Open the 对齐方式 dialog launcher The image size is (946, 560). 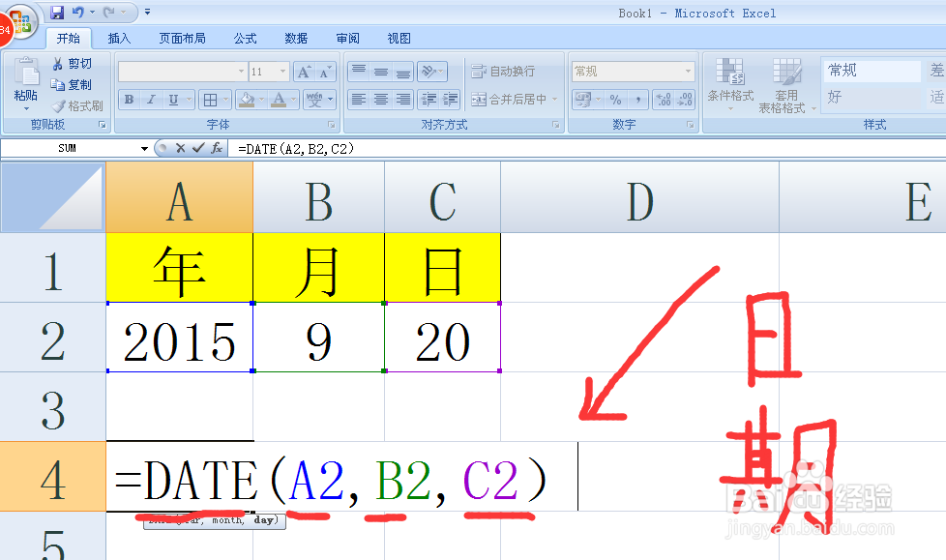555,125
